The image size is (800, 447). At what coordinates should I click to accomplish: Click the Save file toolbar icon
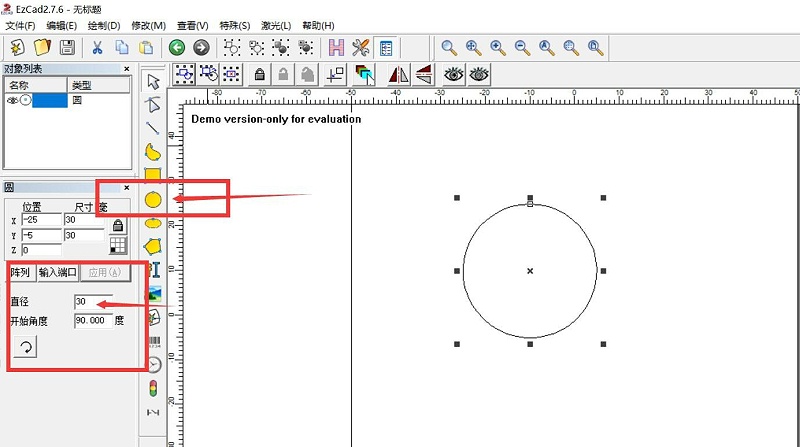(67, 47)
